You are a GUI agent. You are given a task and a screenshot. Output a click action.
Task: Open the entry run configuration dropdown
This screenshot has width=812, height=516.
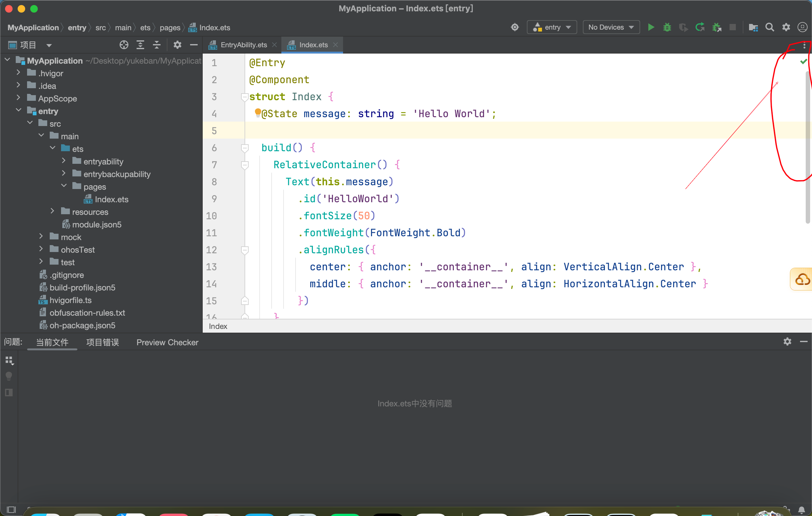click(x=552, y=27)
